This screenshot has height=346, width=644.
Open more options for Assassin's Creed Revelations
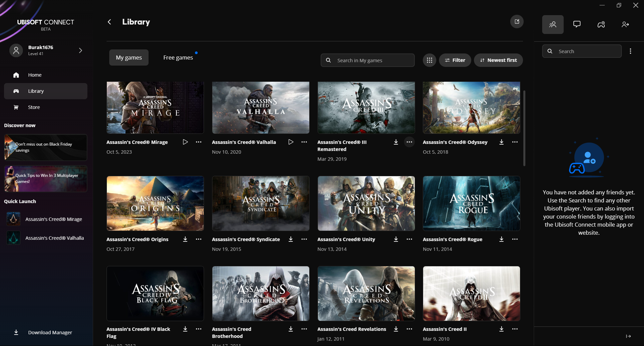point(409,329)
